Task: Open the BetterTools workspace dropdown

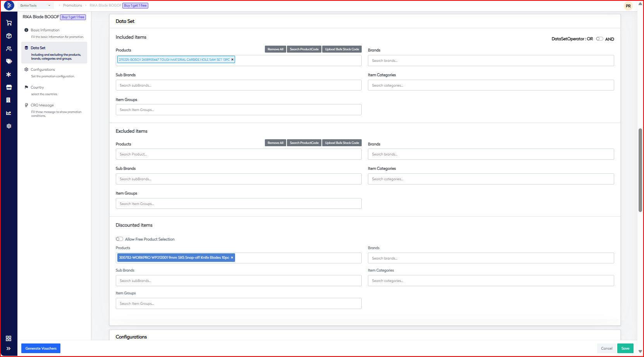Action: (x=35, y=5)
